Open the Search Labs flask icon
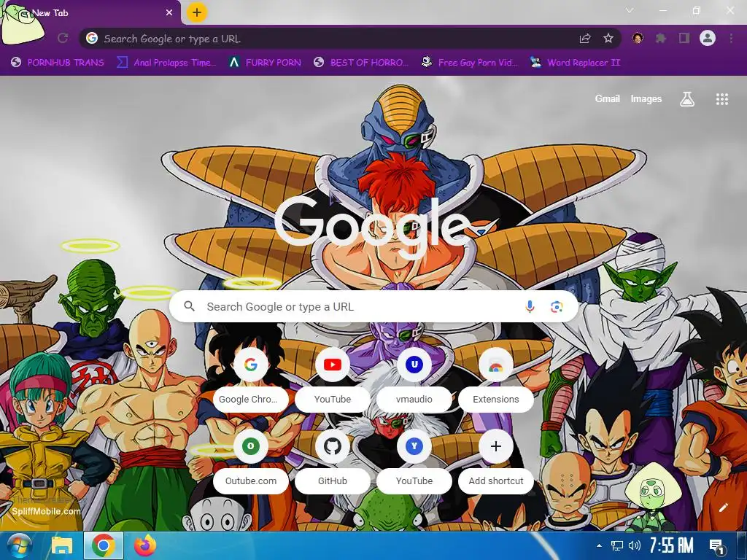The image size is (747, 560). coord(687,99)
